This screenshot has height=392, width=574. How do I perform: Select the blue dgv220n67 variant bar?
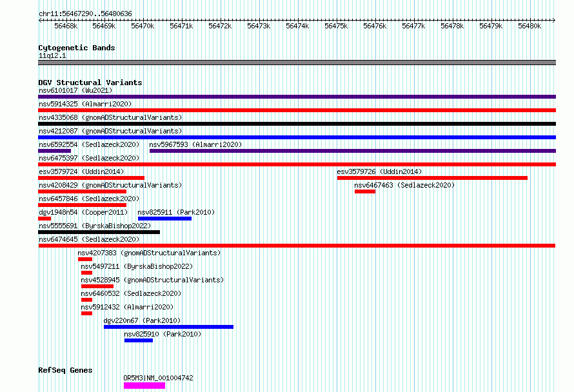tap(169, 327)
